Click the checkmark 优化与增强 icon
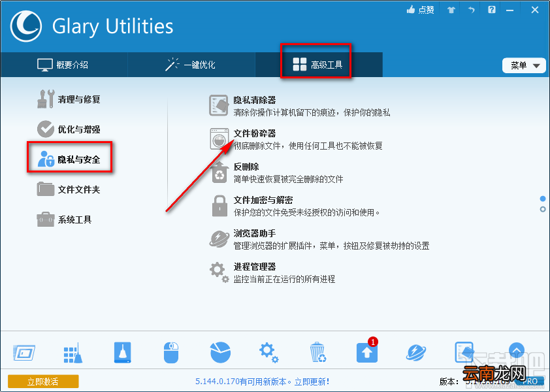The height and width of the screenshot is (392, 550). (x=46, y=129)
